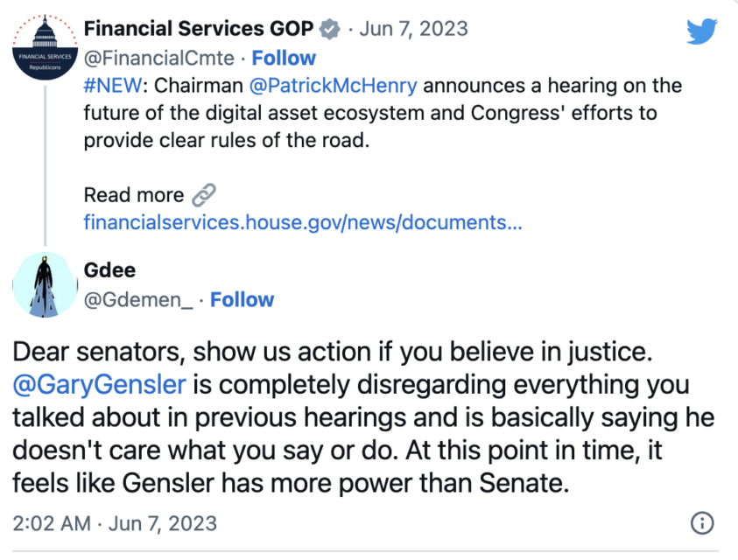Screen dimensions: 738x560
Task: Click the Gdee display name
Action: point(109,270)
